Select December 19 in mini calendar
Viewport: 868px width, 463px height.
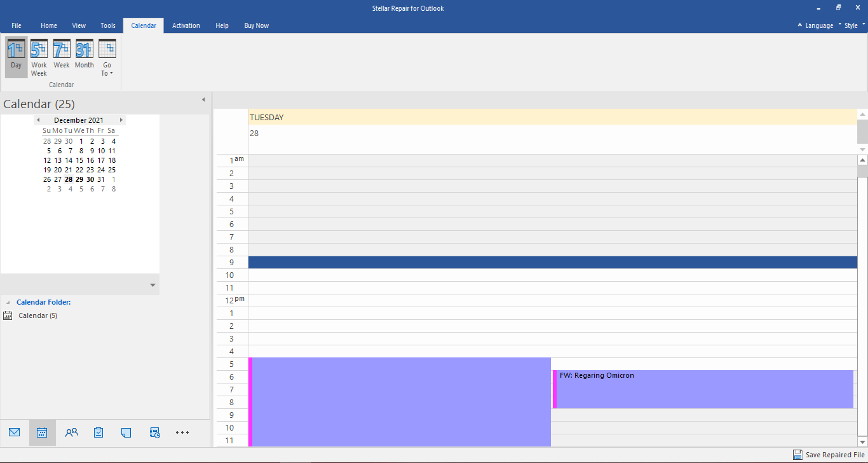click(47, 170)
